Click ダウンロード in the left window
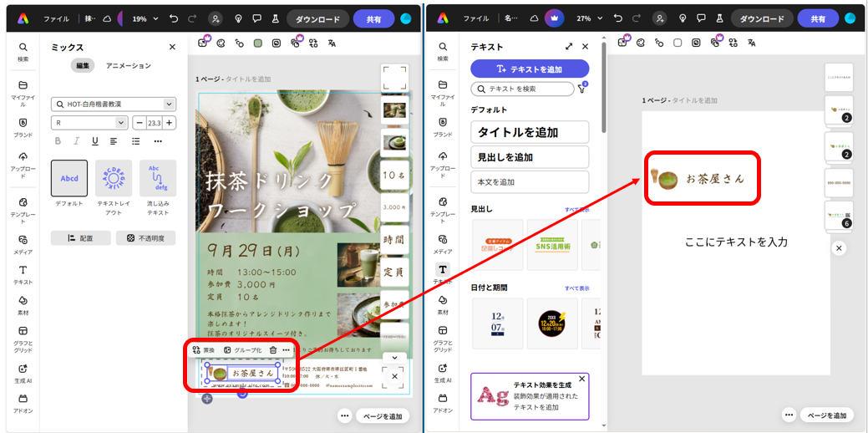The height and width of the screenshot is (433, 868). point(317,18)
